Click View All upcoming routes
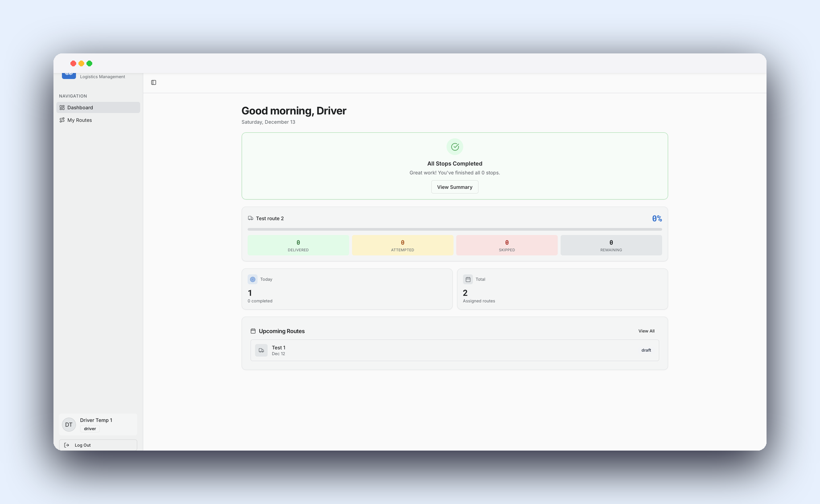 646,331
